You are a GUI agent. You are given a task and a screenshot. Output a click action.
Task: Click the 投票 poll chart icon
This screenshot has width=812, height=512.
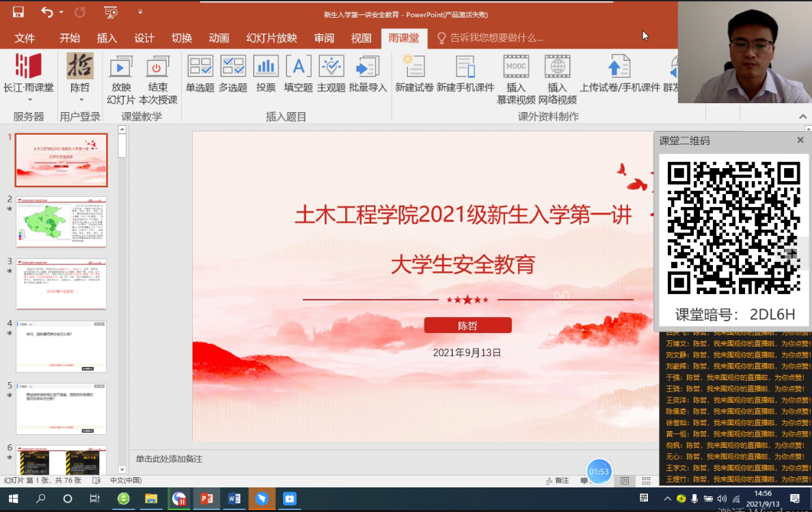[x=266, y=67]
